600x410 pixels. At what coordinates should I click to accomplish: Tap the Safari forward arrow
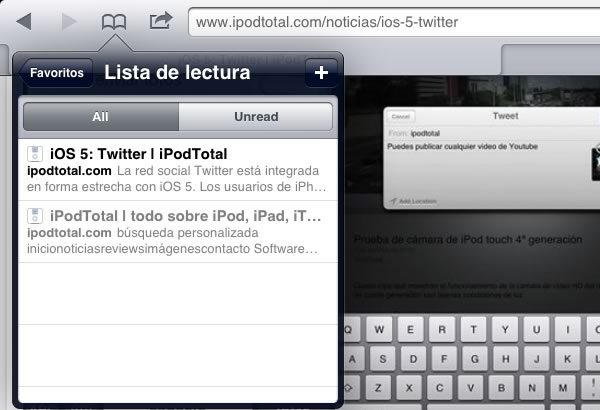point(69,21)
